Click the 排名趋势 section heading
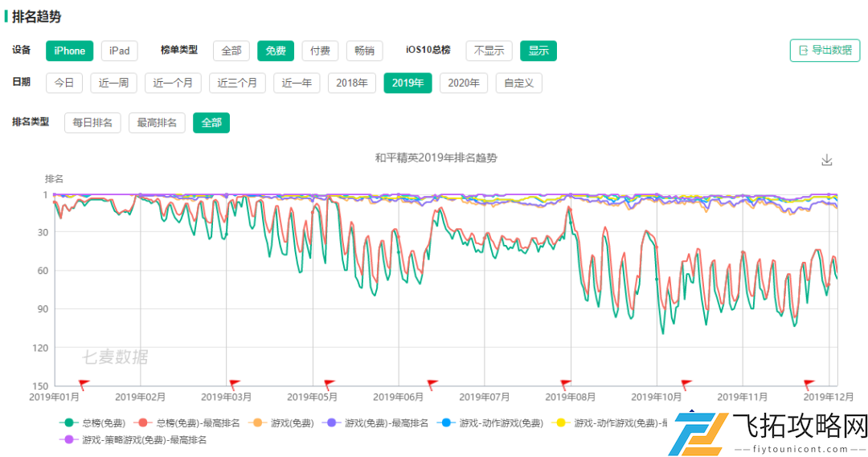Viewport: 868px width, 457px height. [x=36, y=17]
